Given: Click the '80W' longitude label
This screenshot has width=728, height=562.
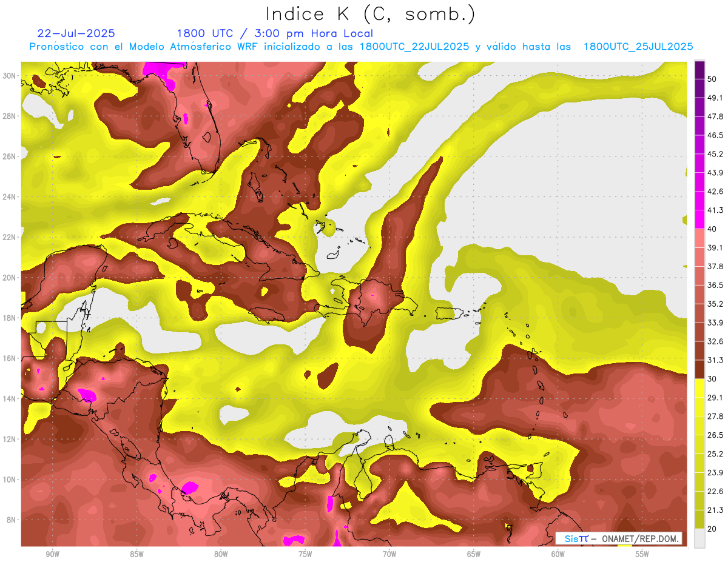Looking at the screenshot, I should [221, 554].
